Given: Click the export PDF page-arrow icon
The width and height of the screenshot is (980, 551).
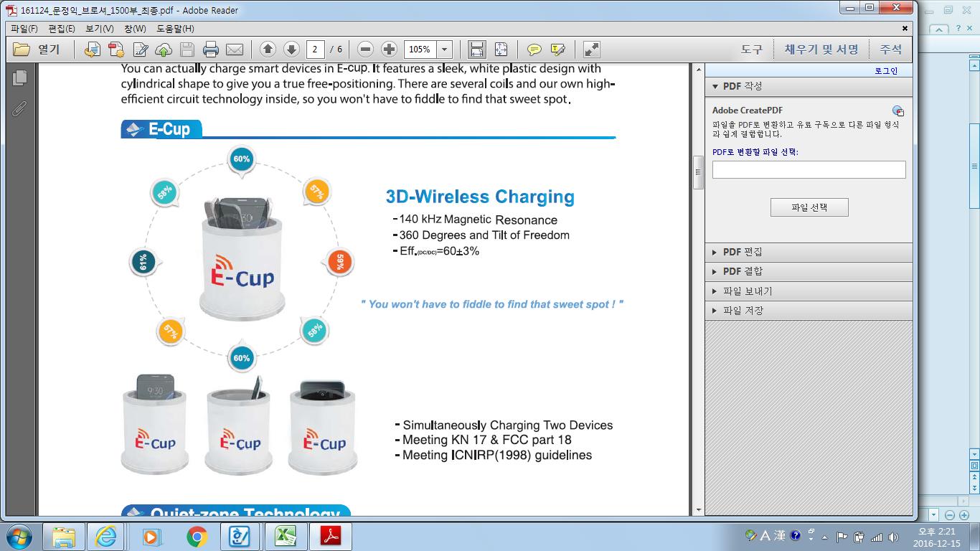Looking at the screenshot, I should (x=92, y=50).
